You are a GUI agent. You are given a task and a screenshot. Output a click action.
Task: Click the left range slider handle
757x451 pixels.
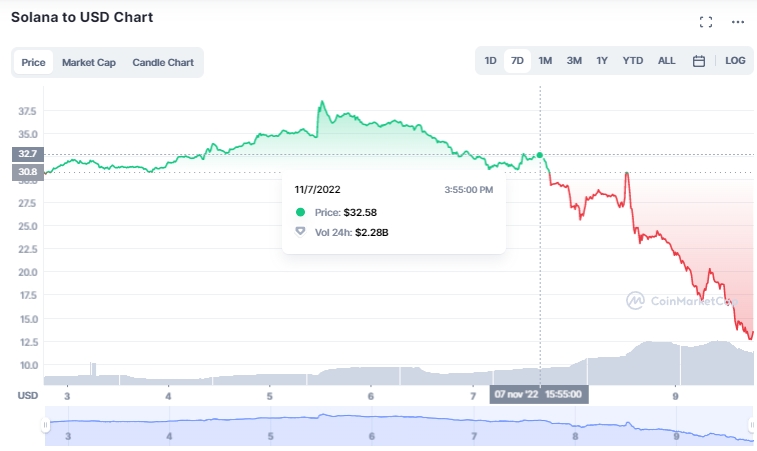tap(45, 425)
